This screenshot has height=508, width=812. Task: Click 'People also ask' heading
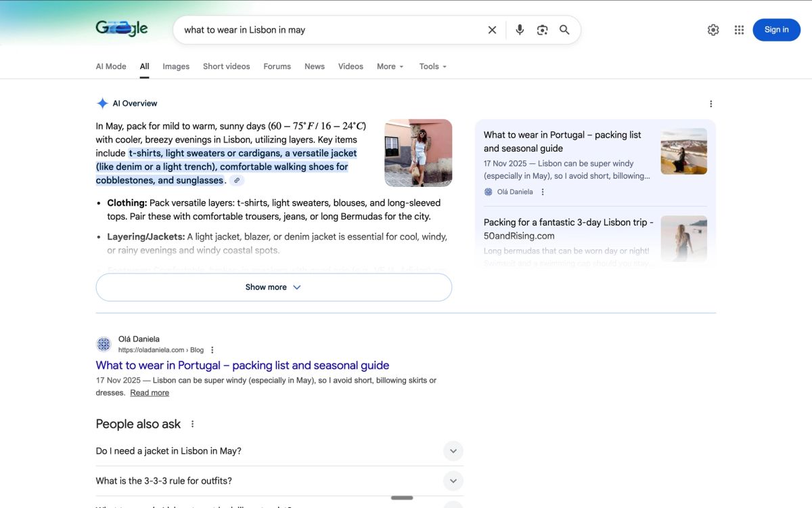click(x=138, y=424)
